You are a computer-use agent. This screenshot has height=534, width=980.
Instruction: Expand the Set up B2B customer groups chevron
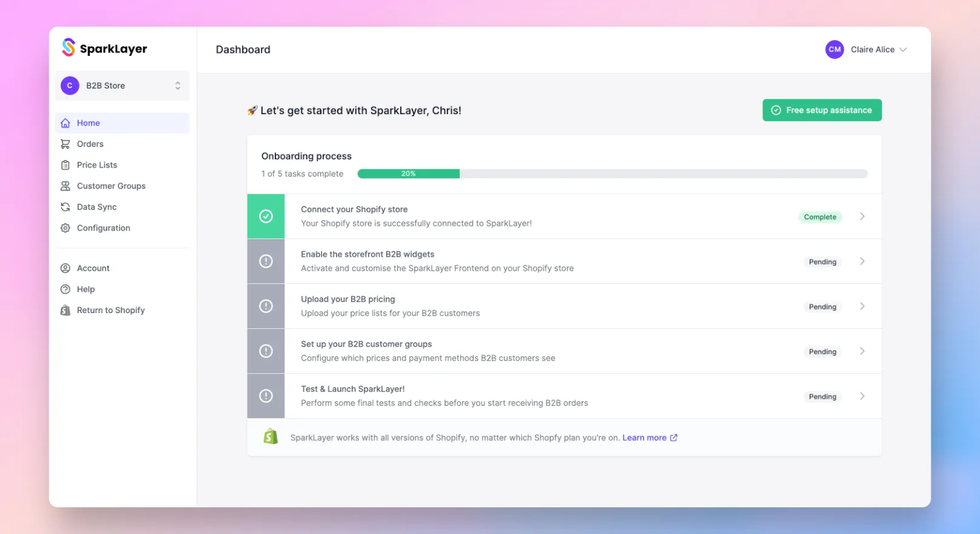(x=862, y=351)
